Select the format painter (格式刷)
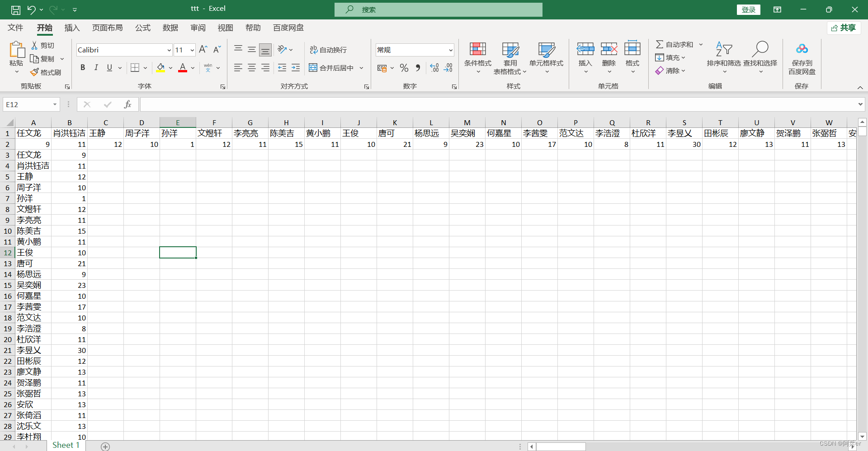The width and height of the screenshot is (868, 451). (x=45, y=72)
